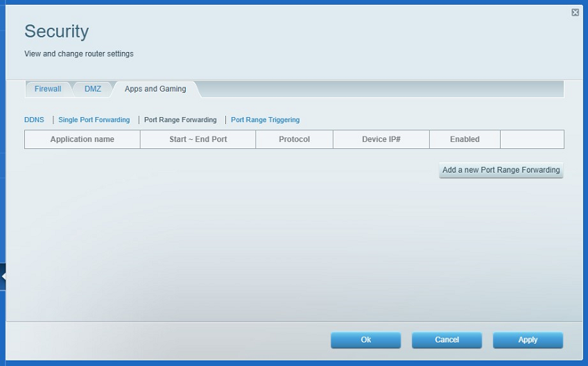Viewport: 588px width, 366px height.
Task: Click the Application name column header
Action: tap(82, 139)
